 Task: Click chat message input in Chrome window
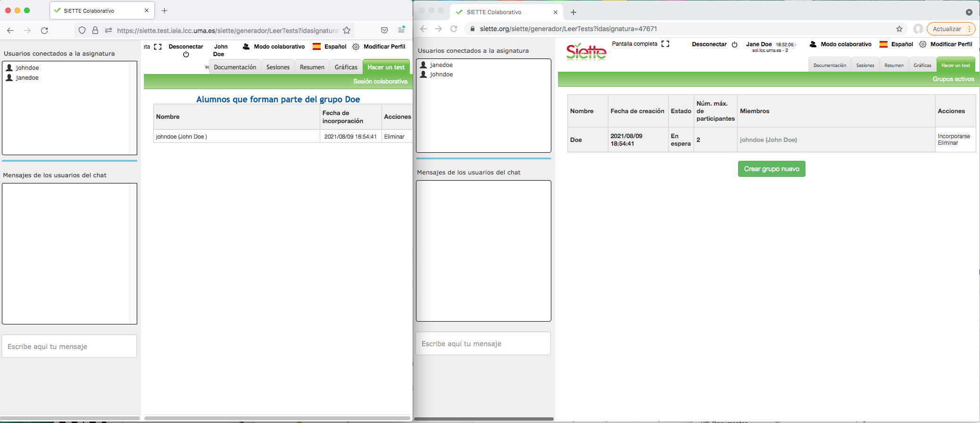483,344
